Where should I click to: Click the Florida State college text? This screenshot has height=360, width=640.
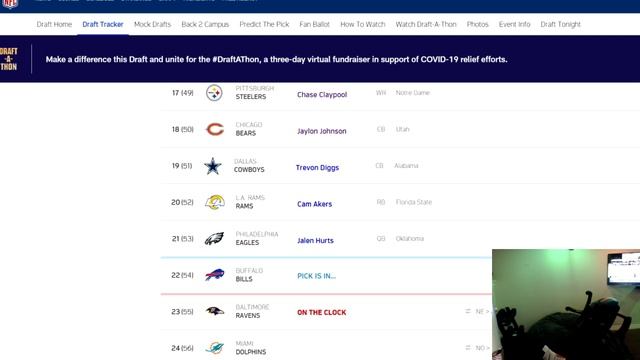[x=413, y=202]
